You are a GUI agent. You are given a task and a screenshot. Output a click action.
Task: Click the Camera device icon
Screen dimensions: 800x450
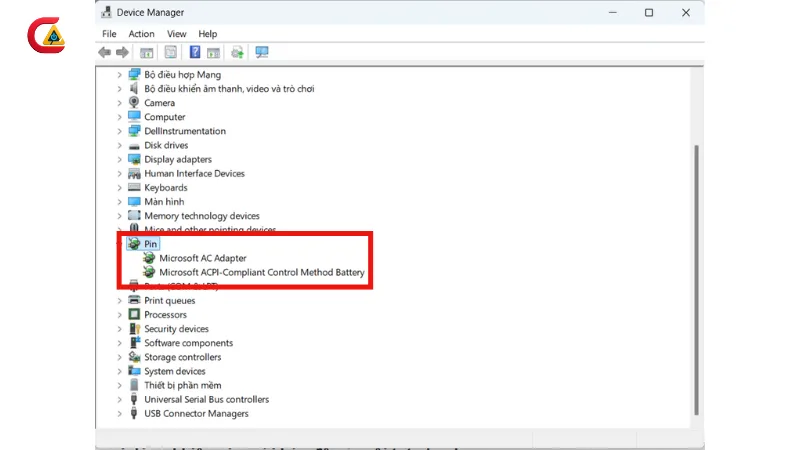coord(134,103)
